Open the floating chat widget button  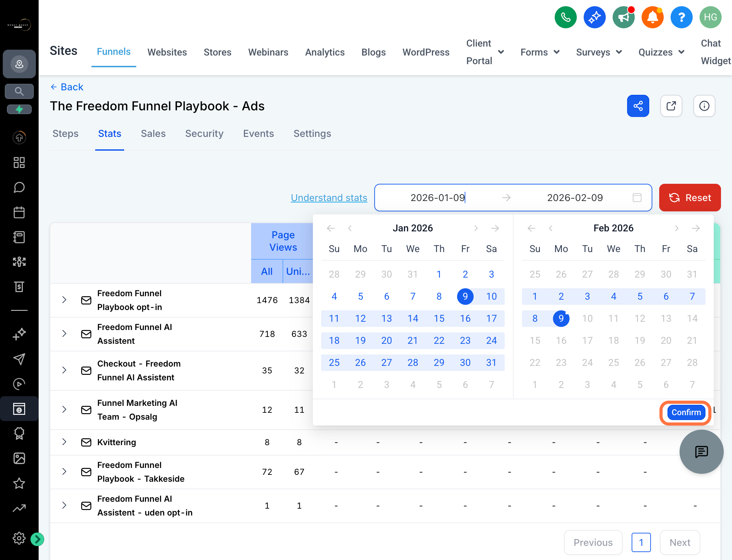[701, 451]
